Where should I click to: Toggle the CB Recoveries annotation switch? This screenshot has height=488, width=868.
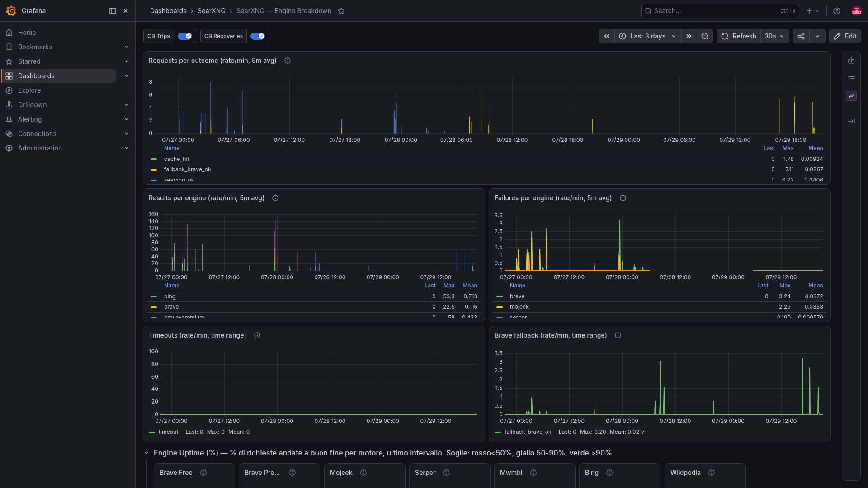coord(257,36)
